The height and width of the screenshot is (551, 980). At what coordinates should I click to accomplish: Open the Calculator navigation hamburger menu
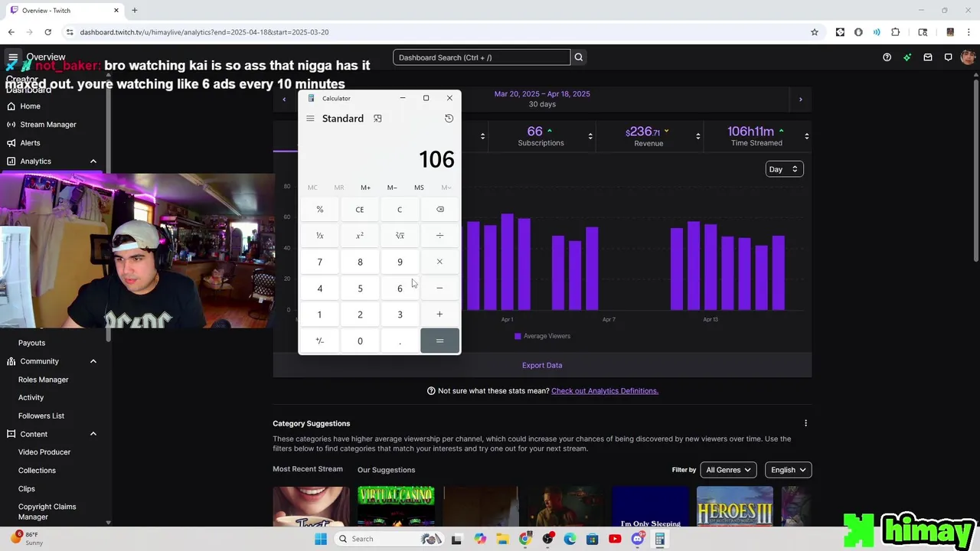pos(310,119)
